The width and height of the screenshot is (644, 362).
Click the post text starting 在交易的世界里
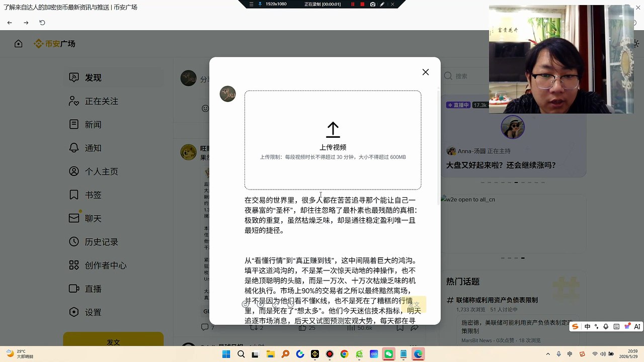tap(332, 215)
